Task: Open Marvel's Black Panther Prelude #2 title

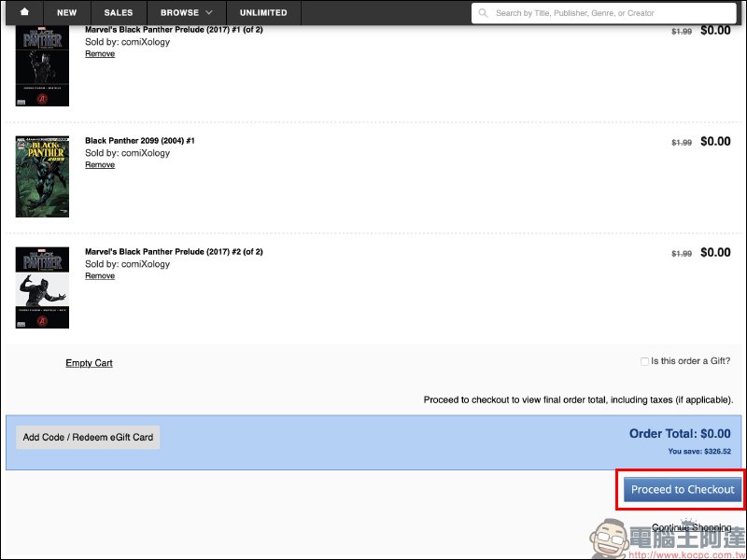Action: point(174,252)
